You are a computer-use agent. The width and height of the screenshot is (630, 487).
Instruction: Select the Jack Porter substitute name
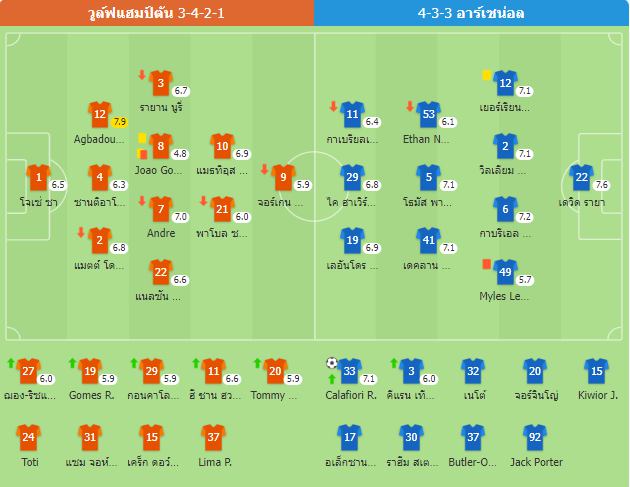(536, 462)
